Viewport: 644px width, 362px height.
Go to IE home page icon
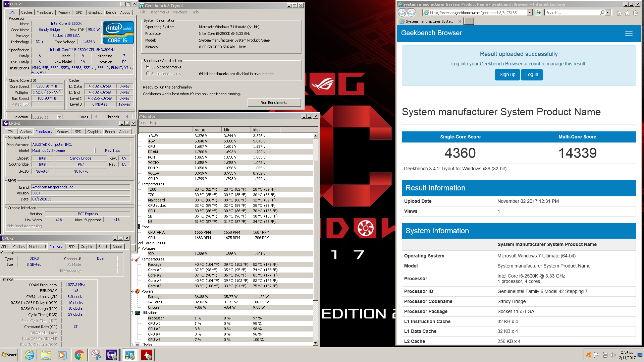click(619, 13)
